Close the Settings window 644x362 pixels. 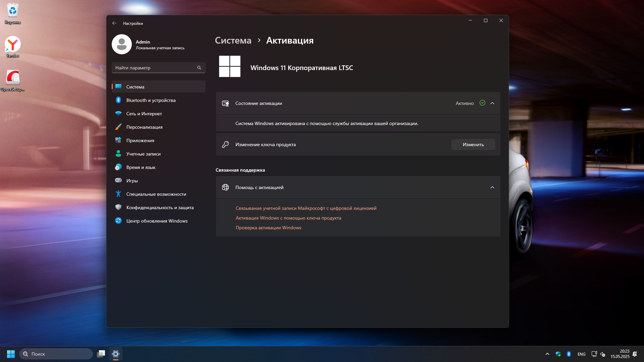tap(501, 20)
